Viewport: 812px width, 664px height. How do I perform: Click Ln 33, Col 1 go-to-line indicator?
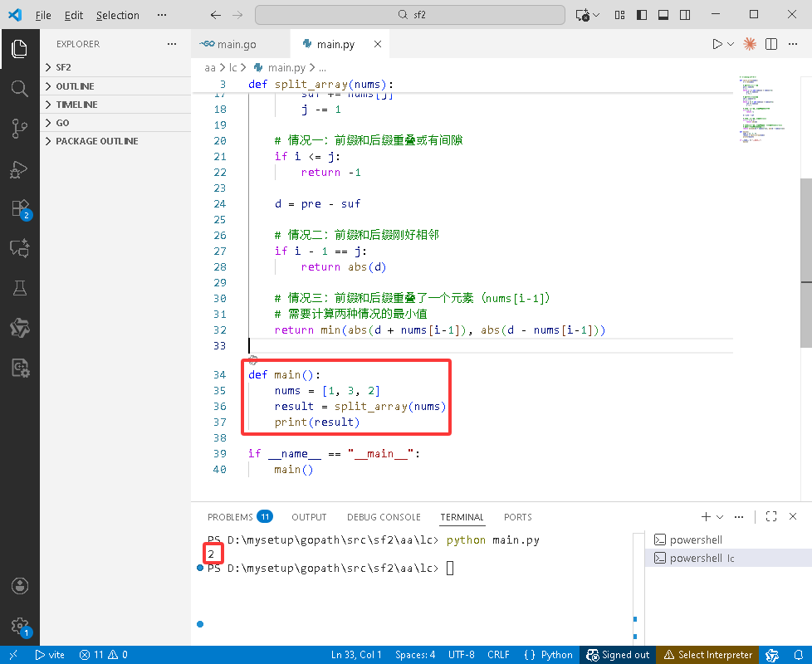click(x=356, y=655)
